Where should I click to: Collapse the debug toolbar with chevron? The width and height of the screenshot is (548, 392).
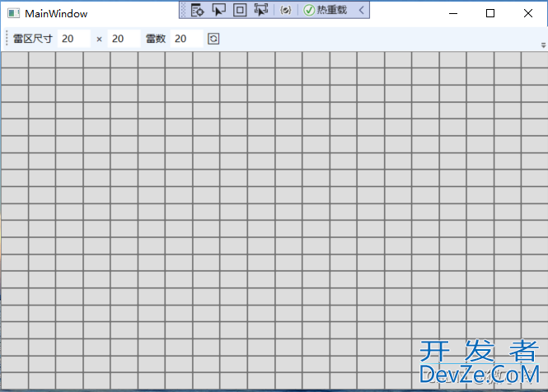[361, 10]
